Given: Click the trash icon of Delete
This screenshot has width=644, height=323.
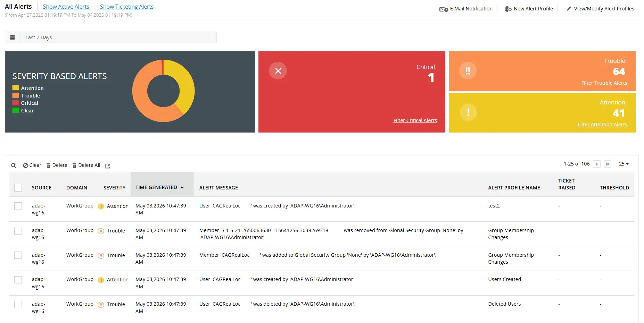Looking at the screenshot, I should (x=48, y=165).
